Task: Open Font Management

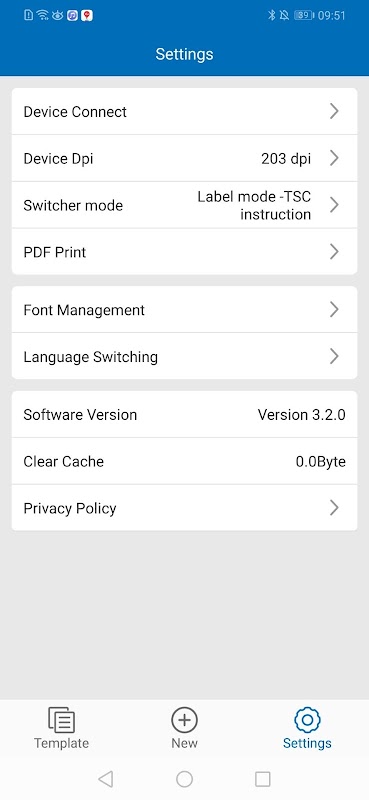Action: coord(184,310)
